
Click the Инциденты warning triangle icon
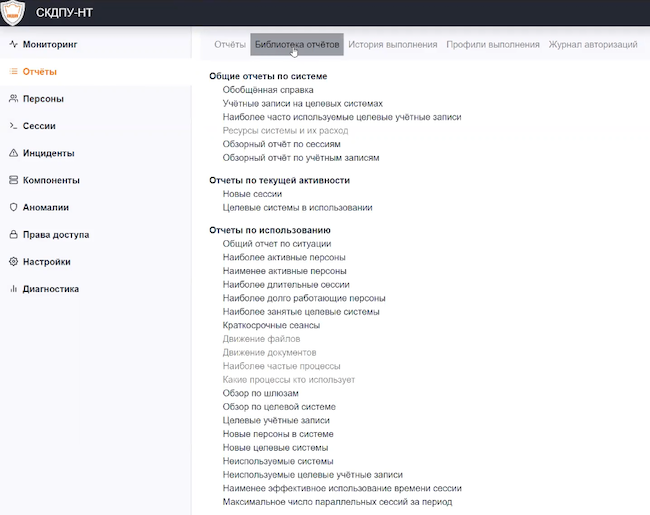[x=13, y=153]
